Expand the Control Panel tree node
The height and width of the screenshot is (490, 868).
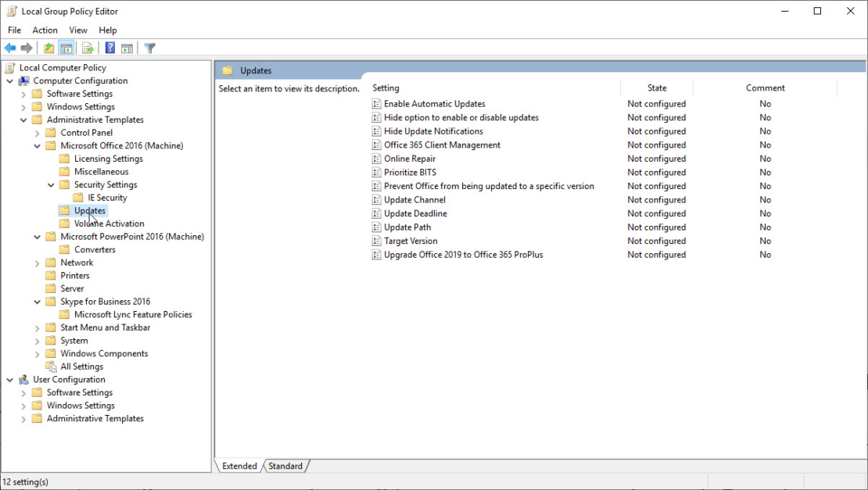point(37,132)
